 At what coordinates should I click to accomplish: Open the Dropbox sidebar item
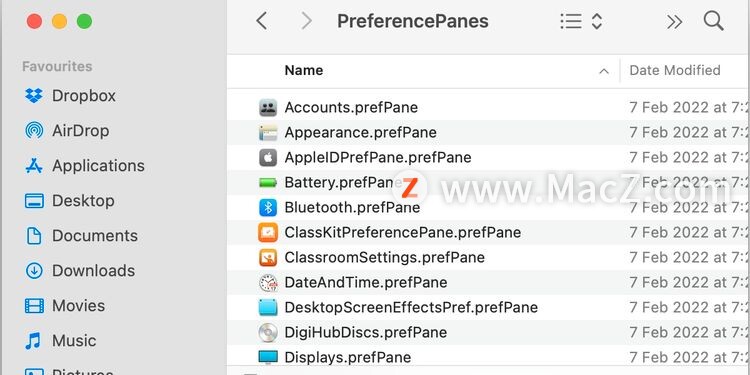(70, 96)
